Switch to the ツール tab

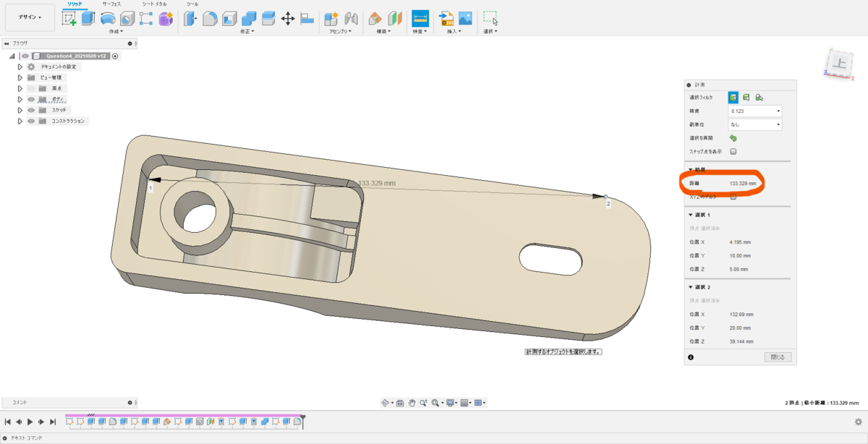(192, 4)
